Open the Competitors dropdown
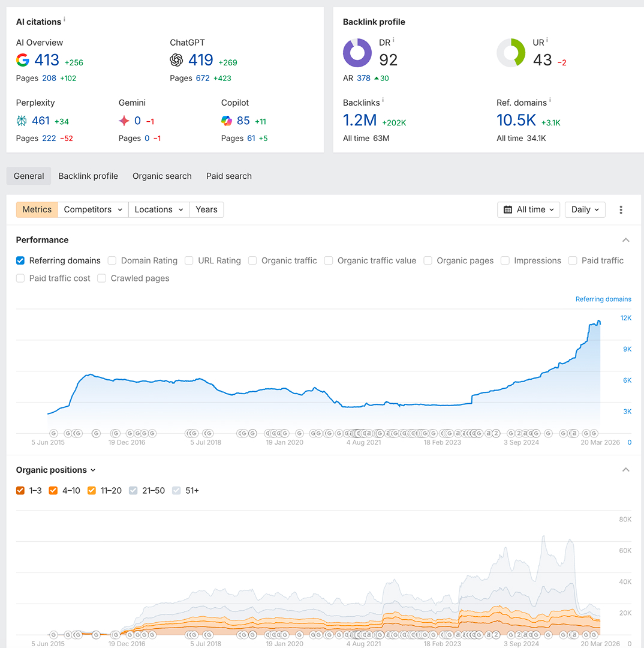Viewport: 644px width, 648px height. pos(93,209)
